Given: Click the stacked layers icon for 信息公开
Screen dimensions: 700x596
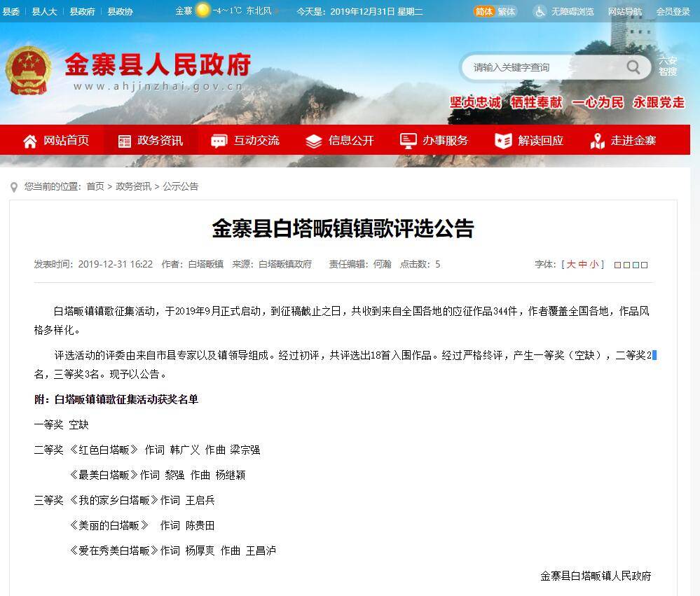Looking at the screenshot, I should (313, 141).
